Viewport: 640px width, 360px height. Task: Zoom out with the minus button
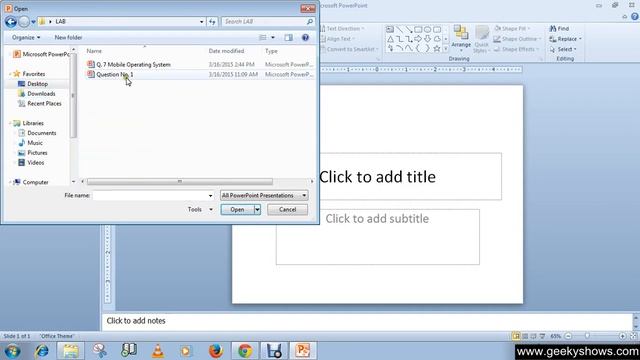[568, 336]
